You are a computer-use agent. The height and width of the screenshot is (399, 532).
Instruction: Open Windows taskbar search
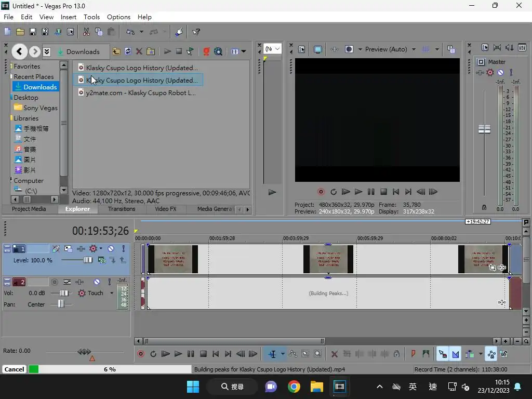point(232,387)
